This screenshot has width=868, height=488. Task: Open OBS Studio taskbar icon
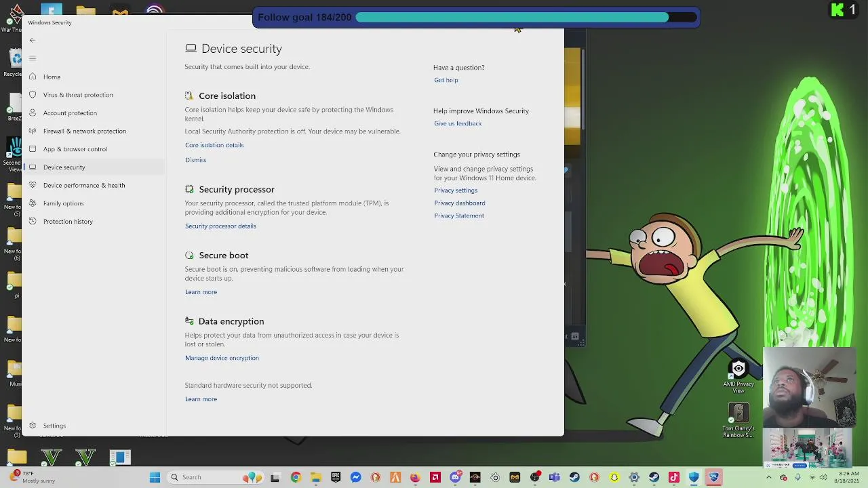pos(535,477)
